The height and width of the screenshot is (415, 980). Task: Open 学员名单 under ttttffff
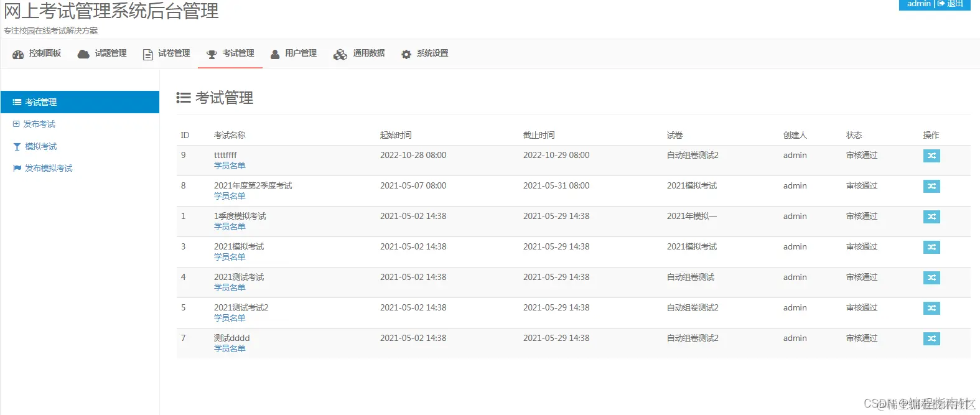tap(230, 166)
